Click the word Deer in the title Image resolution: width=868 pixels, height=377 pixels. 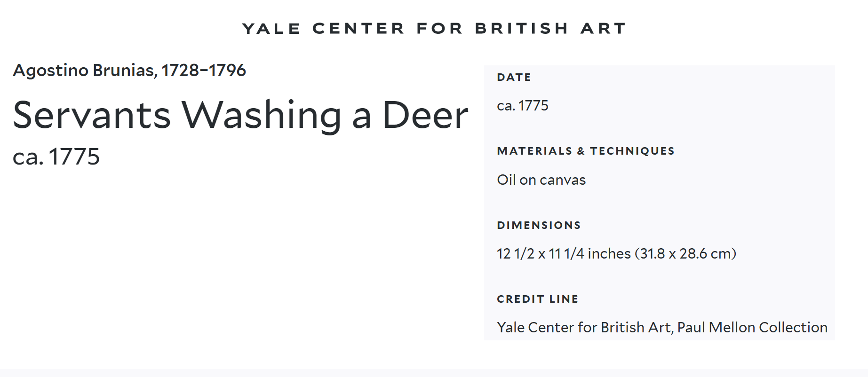coord(425,115)
